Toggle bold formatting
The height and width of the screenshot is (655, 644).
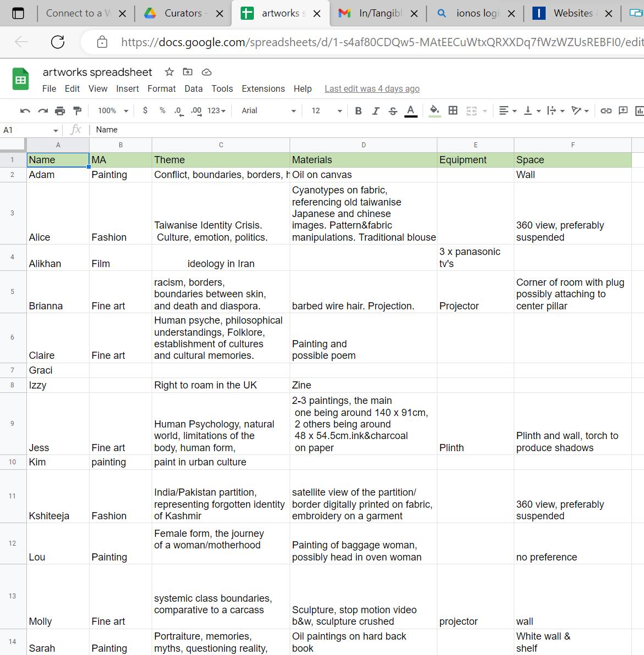358,110
